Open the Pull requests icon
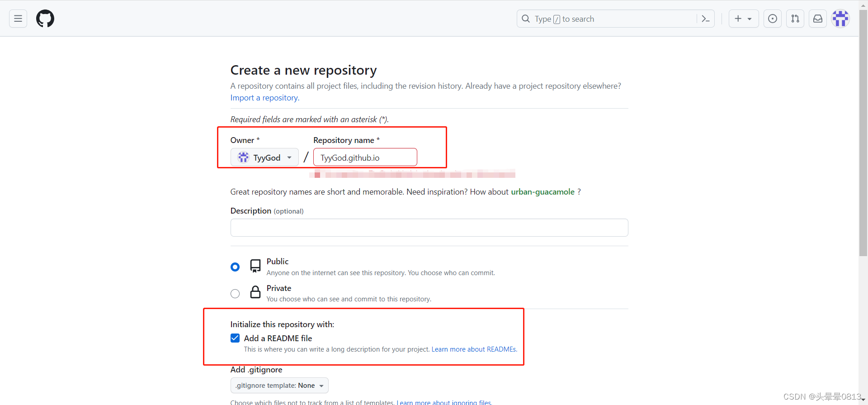 795,19
